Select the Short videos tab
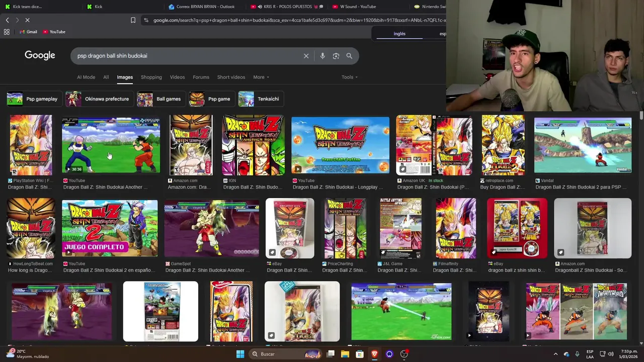Screen dimensions: 644x362 pyautogui.click(x=231, y=77)
